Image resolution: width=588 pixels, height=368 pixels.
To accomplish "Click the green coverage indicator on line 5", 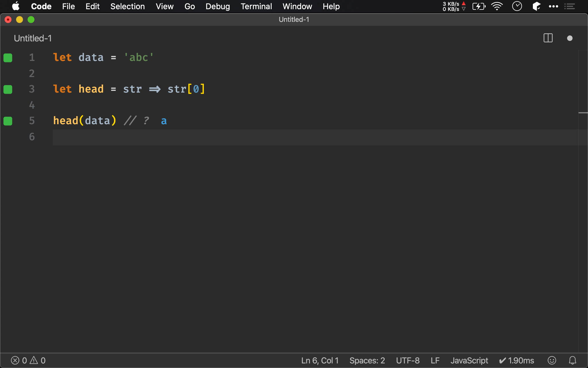I will pos(8,121).
